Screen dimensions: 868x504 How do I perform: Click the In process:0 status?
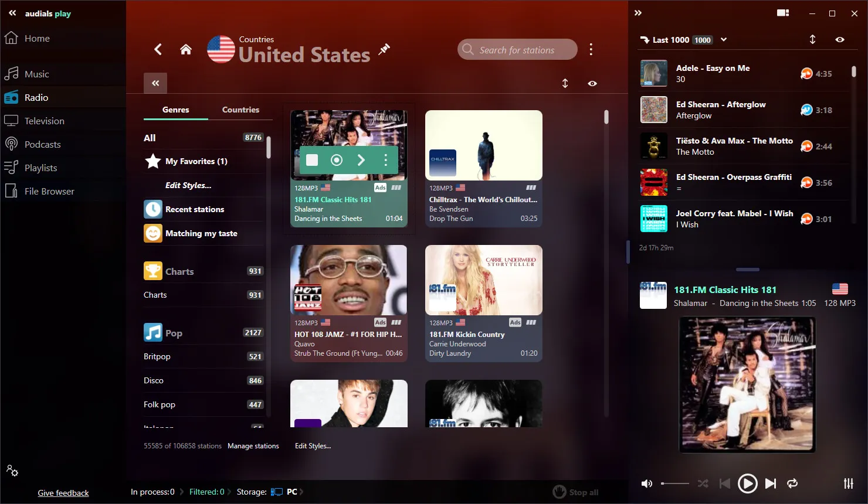pos(152,492)
